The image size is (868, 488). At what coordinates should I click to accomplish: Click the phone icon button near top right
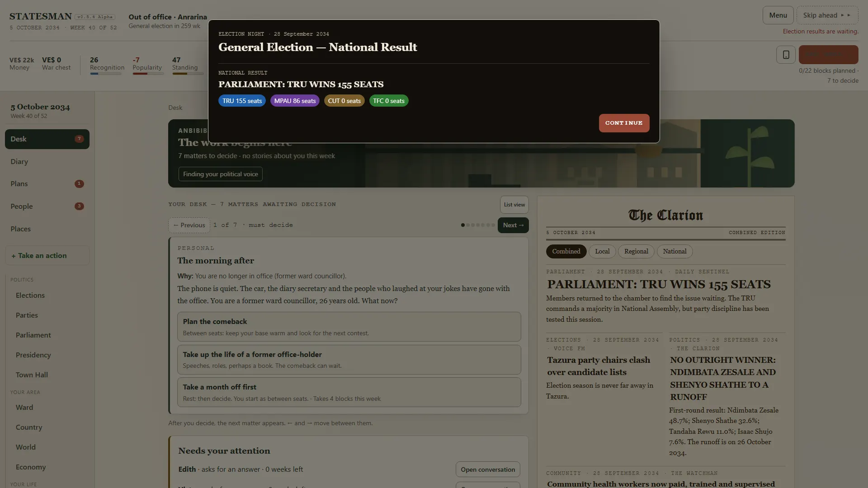pos(786,55)
